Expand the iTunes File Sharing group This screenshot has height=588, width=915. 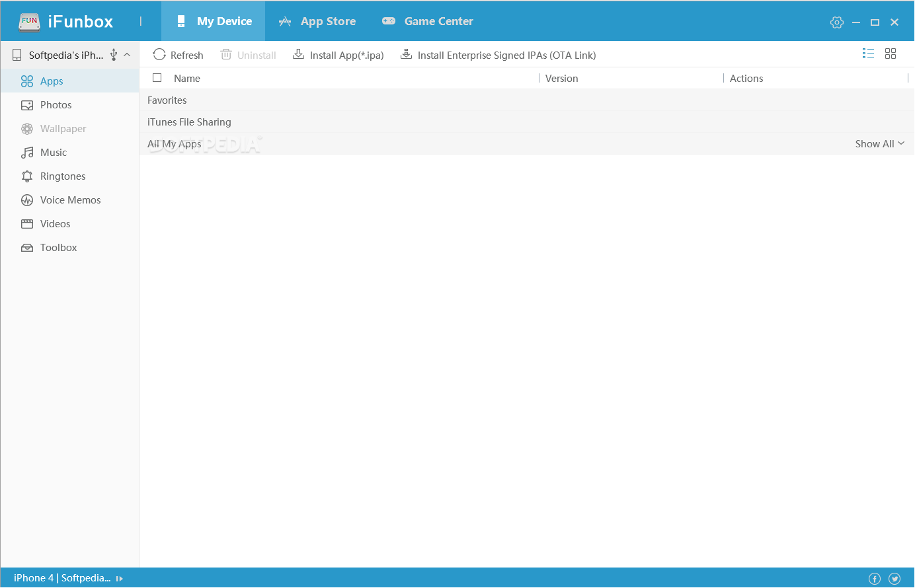pos(527,122)
